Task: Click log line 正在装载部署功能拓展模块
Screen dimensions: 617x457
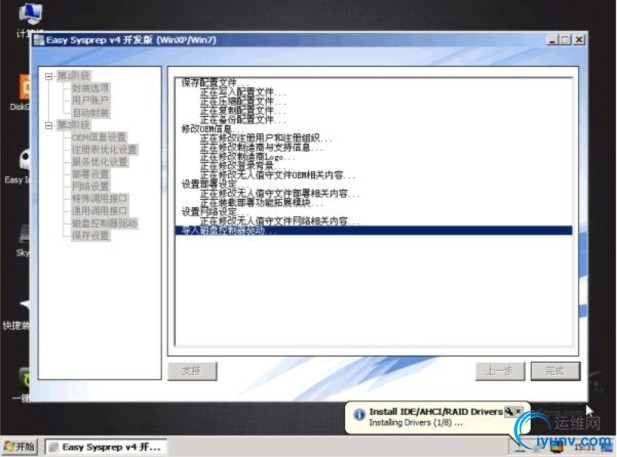Action: coord(261,203)
